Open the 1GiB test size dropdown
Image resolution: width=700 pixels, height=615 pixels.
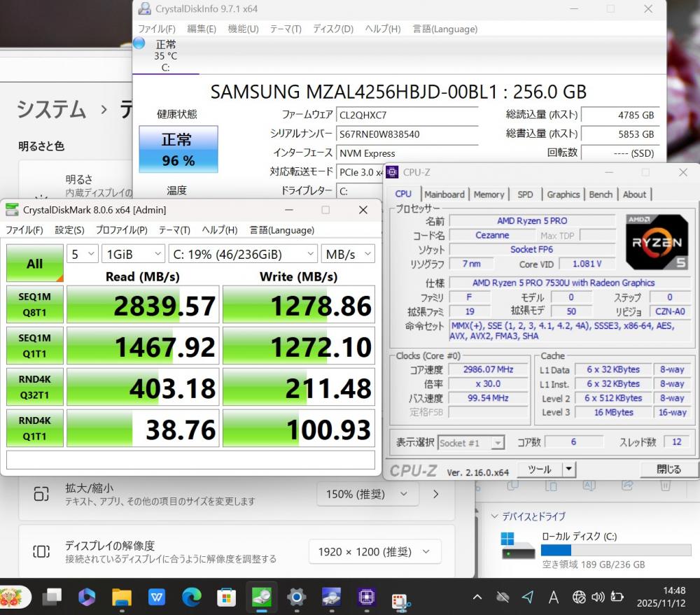click(133, 254)
